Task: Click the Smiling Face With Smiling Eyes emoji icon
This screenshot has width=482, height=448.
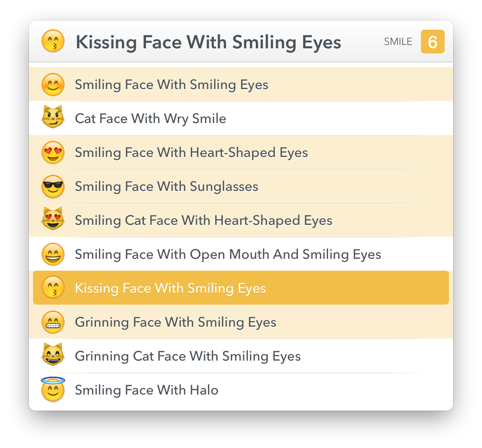Action: pos(53,84)
